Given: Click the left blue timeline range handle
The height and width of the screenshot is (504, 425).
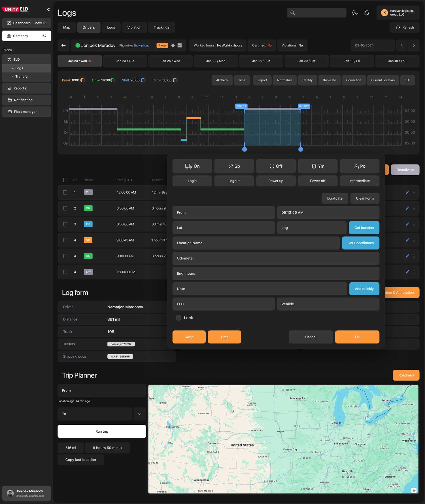Looking at the screenshot, I should (x=245, y=149).
